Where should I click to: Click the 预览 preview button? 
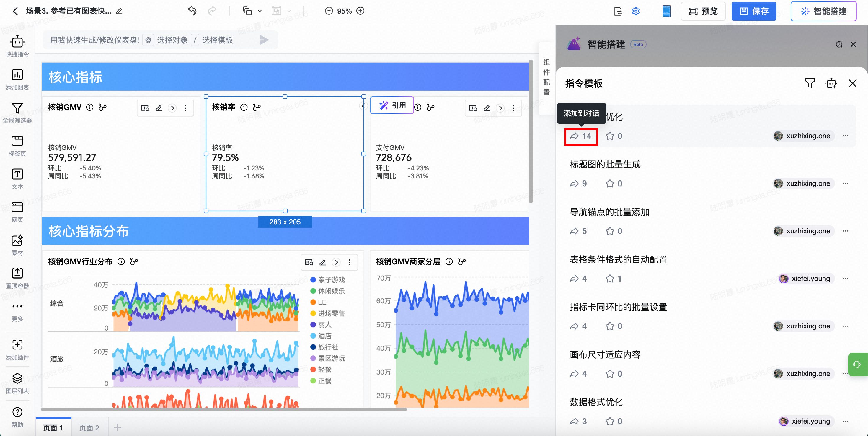pyautogui.click(x=703, y=11)
